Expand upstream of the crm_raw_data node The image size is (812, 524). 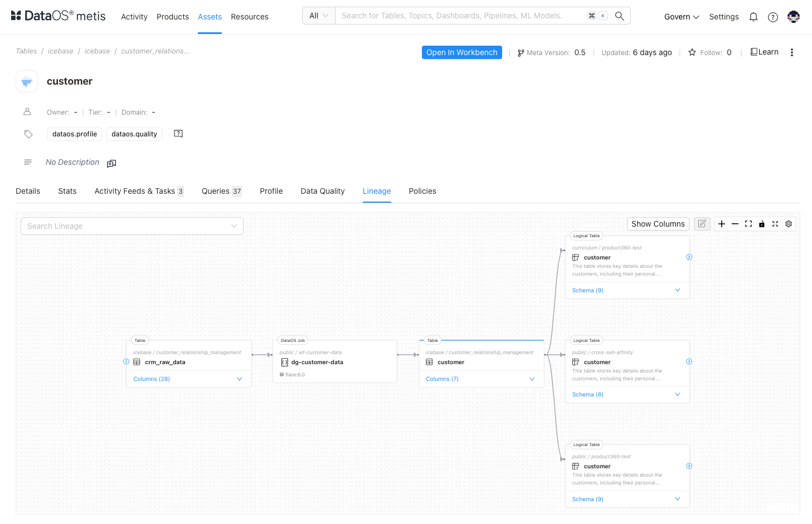tap(126, 362)
